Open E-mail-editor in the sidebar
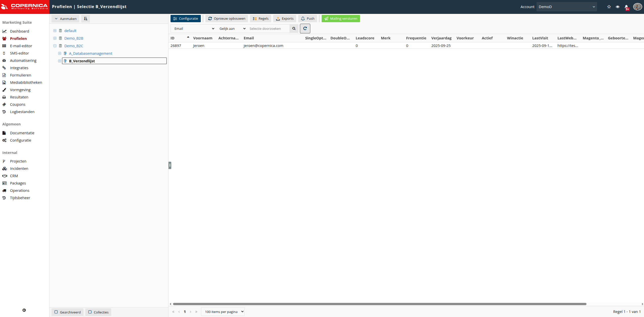Screen dimensions: 644x317 (x=21, y=46)
